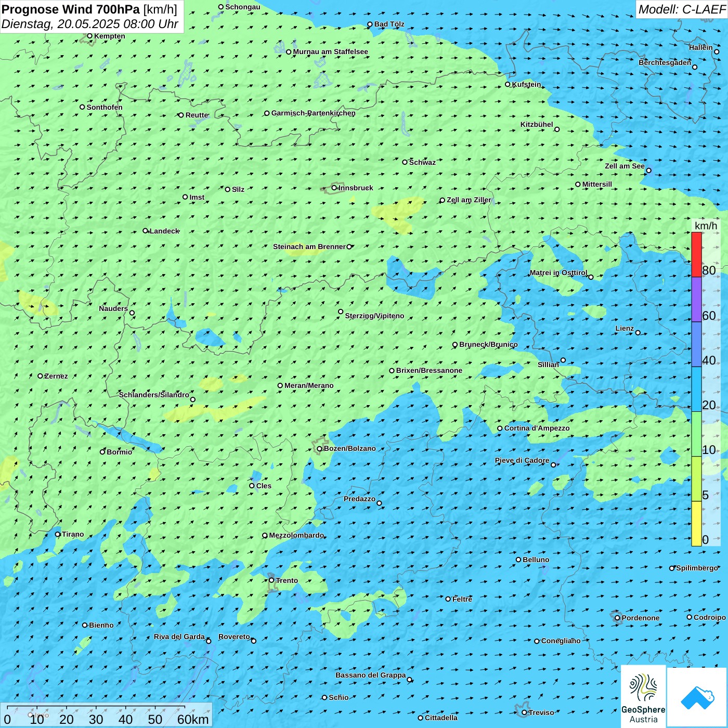Image resolution: width=728 pixels, height=728 pixels.
Task: Select the purple 60 km/h legend band
Action: point(696,300)
